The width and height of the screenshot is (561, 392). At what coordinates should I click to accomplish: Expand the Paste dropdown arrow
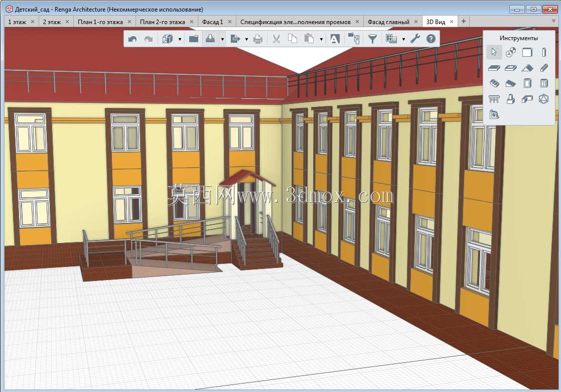click(321, 39)
